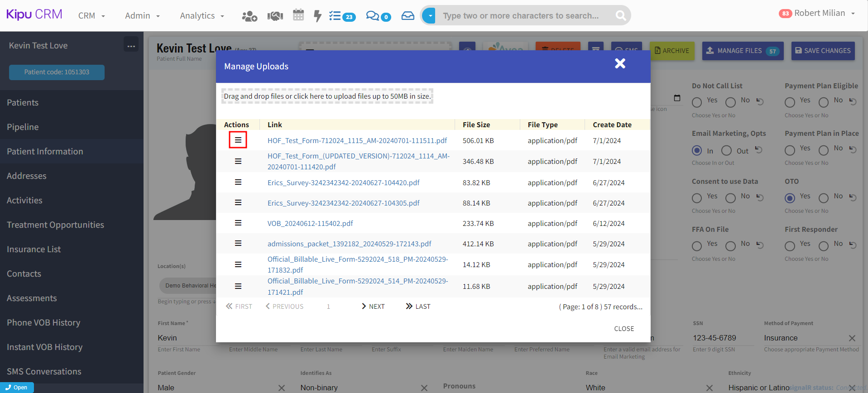Choose No for First Responder

point(824,246)
